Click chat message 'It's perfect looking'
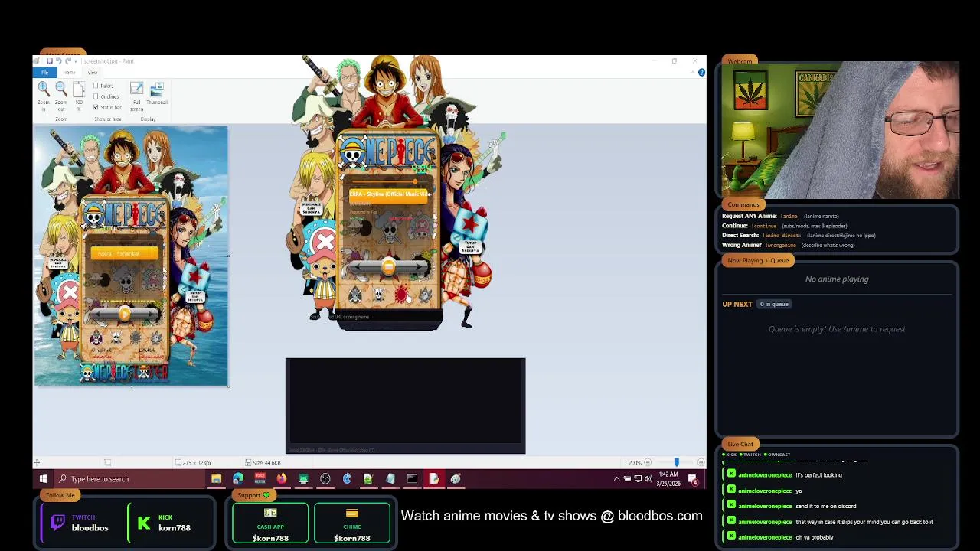Screen dimensions: 980x551 (818, 475)
